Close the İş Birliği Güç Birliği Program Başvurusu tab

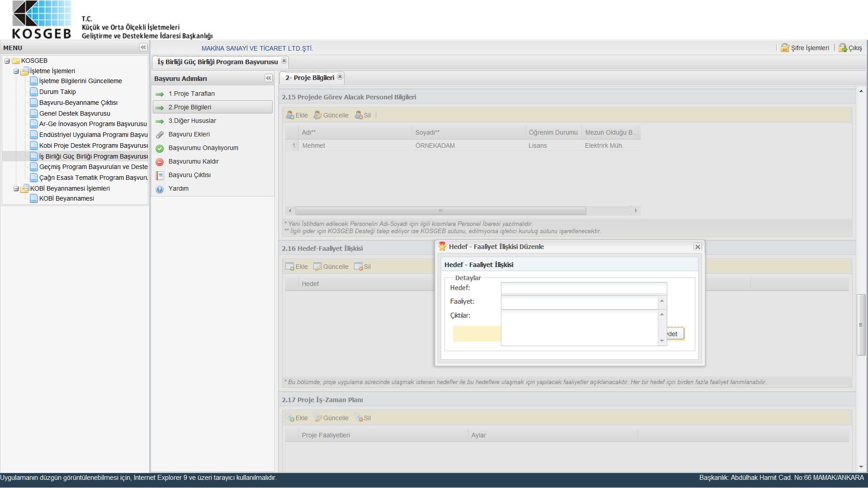click(284, 61)
